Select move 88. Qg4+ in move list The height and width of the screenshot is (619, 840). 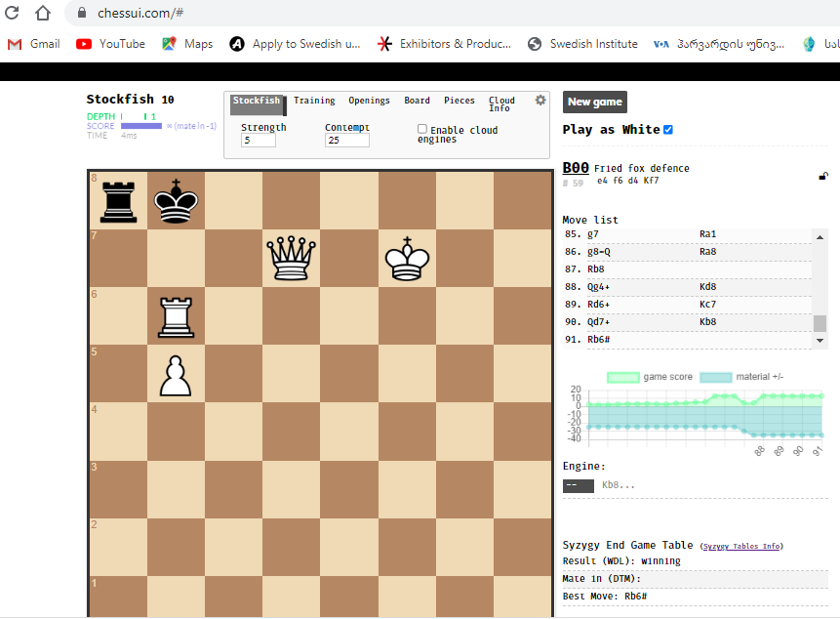click(598, 287)
